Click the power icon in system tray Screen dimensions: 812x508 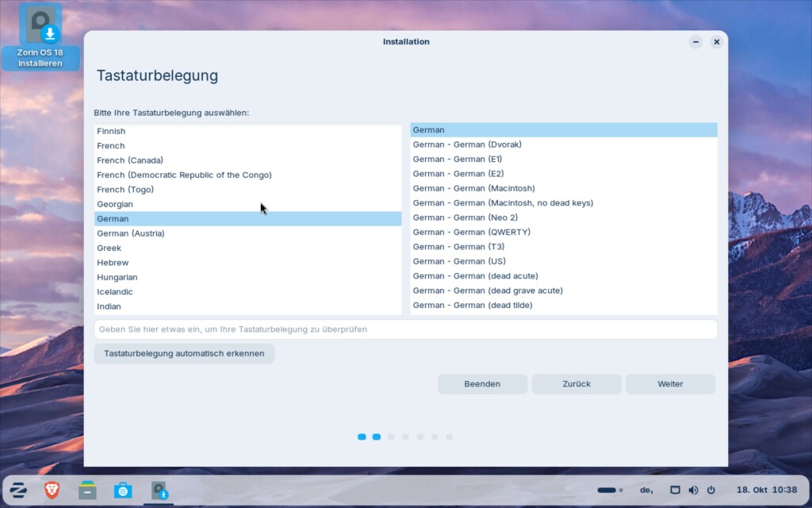click(x=710, y=491)
